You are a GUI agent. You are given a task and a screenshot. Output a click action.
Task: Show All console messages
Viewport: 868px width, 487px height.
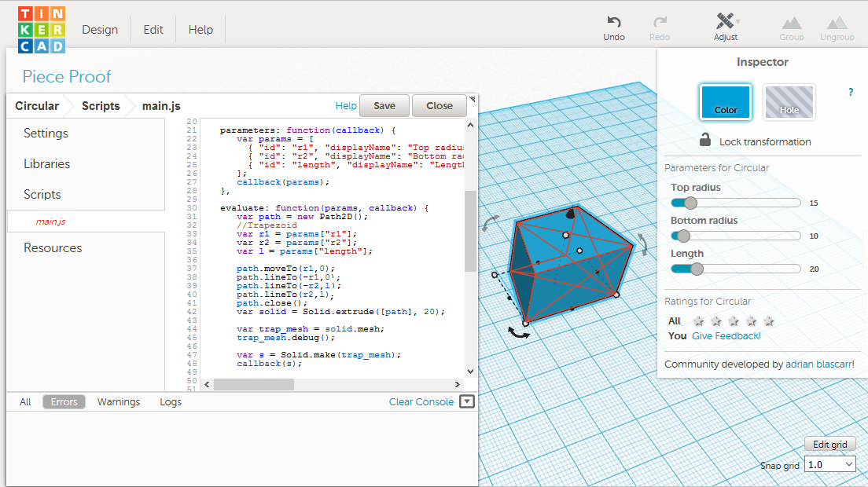[25, 402]
